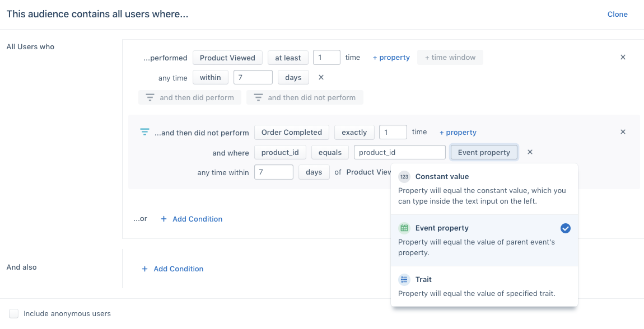The image size is (644, 329).
Task: Enable the Include anonymous users checkbox
Action: coord(13,313)
